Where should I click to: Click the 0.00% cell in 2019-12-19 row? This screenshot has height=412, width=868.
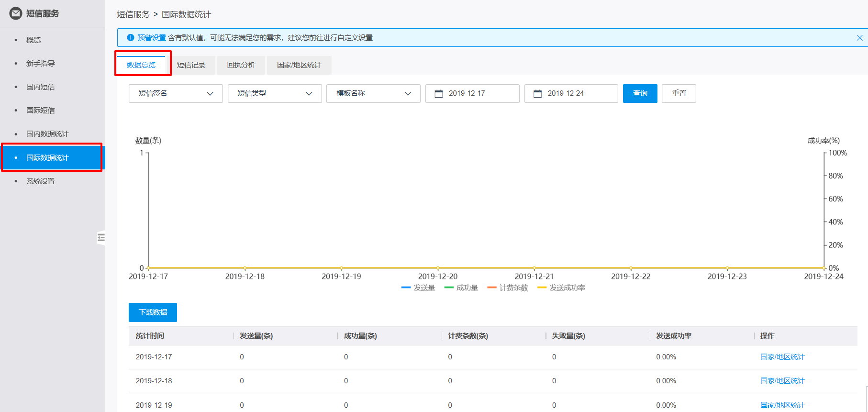point(666,405)
